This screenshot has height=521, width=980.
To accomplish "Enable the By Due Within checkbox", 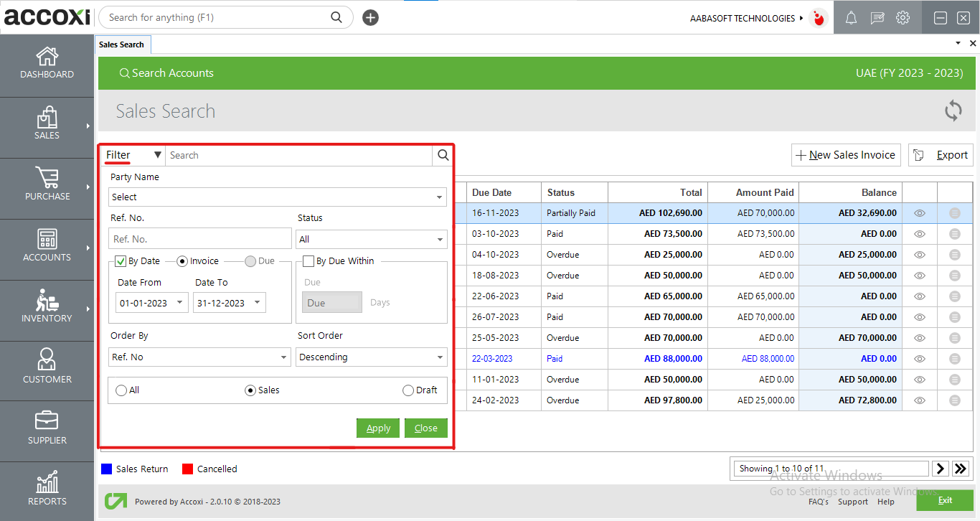I will tap(308, 261).
